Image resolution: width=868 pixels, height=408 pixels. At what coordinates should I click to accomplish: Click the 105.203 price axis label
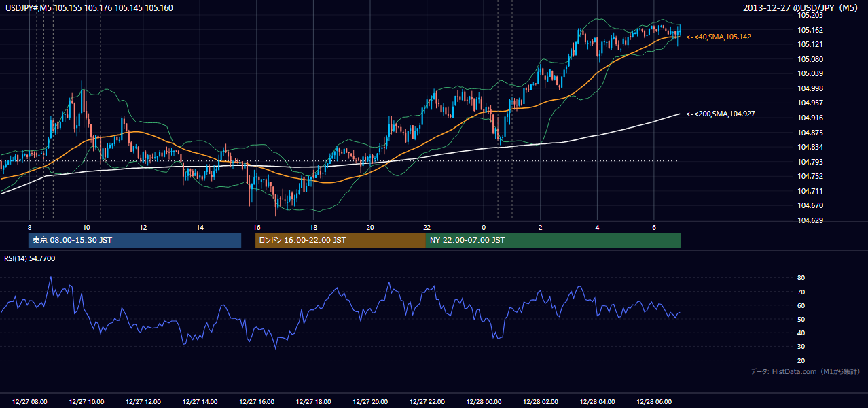(x=810, y=15)
